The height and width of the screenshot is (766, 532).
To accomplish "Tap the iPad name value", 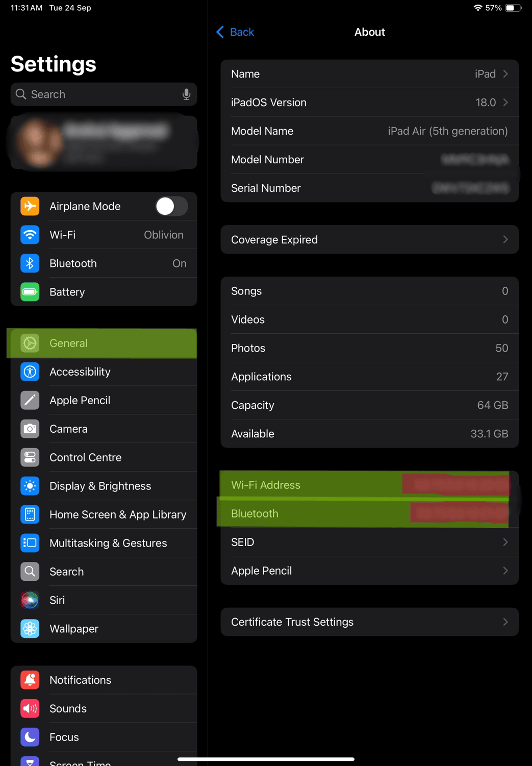I will point(485,74).
